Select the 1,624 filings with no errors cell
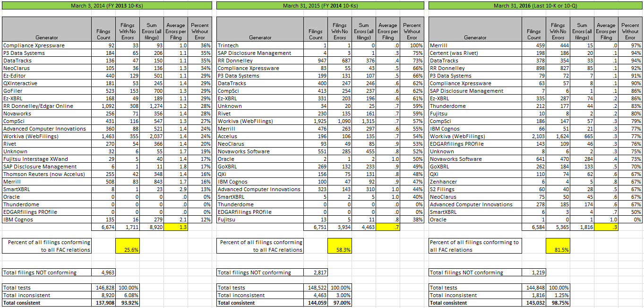This screenshot has height=308, width=644. pos(558,136)
